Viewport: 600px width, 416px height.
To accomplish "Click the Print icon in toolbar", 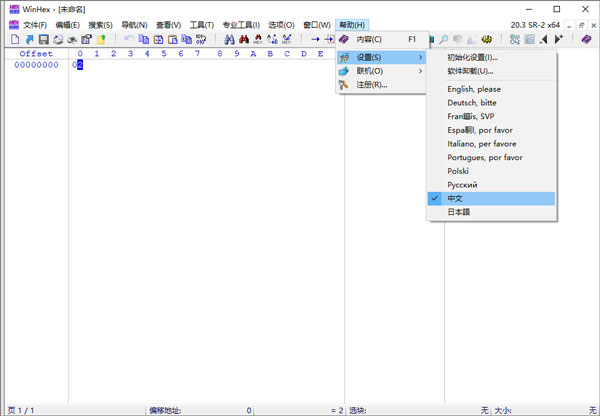I will (58, 39).
